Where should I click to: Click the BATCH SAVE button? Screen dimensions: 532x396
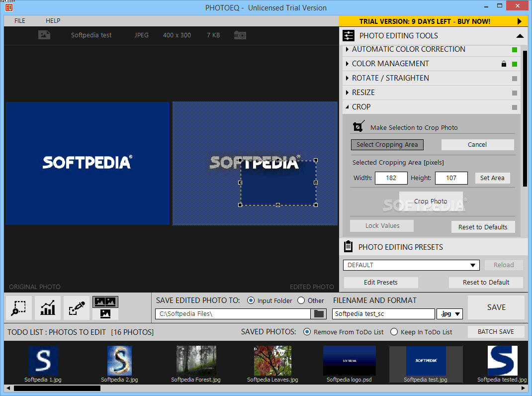pyautogui.click(x=496, y=332)
